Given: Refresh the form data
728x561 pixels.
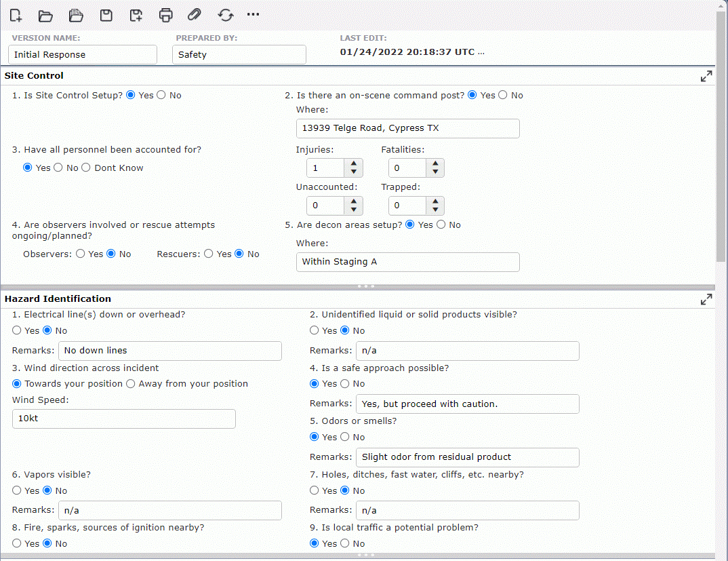Looking at the screenshot, I should (225, 15).
